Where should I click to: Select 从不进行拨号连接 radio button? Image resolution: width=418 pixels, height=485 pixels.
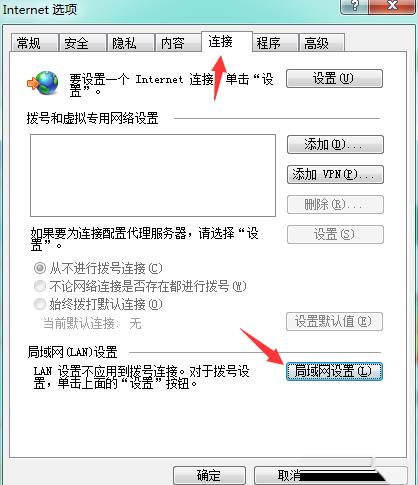coord(40,268)
